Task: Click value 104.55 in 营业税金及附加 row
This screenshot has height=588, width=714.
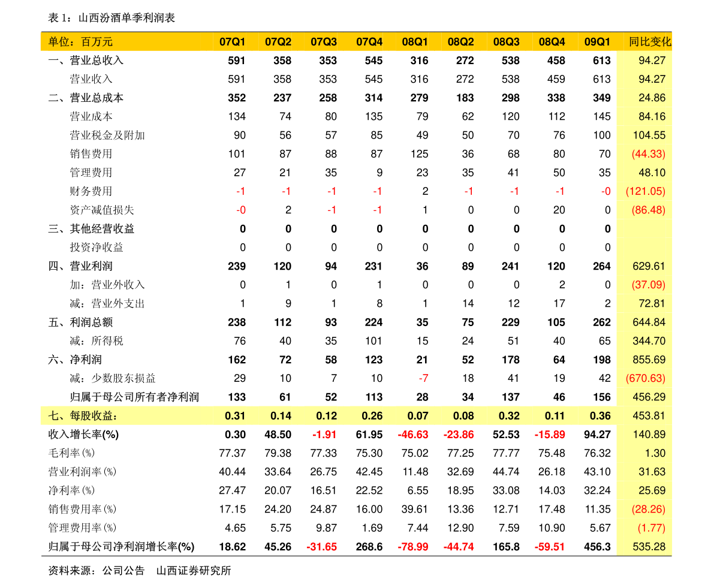Action: pyautogui.click(x=649, y=135)
